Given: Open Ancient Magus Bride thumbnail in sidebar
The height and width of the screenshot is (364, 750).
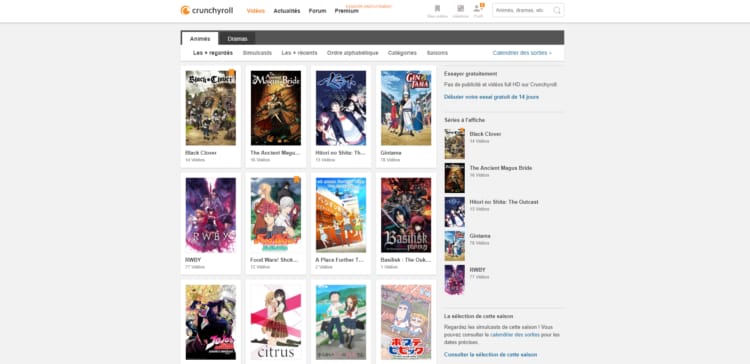Looking at the screenshot, I should [x=454, y=178].
